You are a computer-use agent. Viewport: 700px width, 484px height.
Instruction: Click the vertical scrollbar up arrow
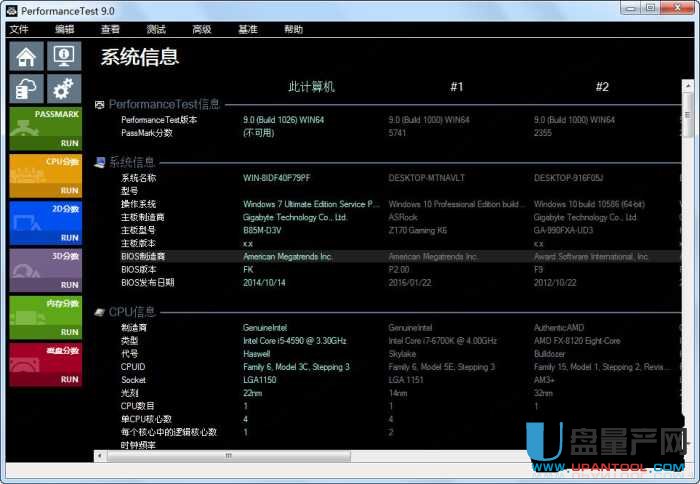coord(688,86)
